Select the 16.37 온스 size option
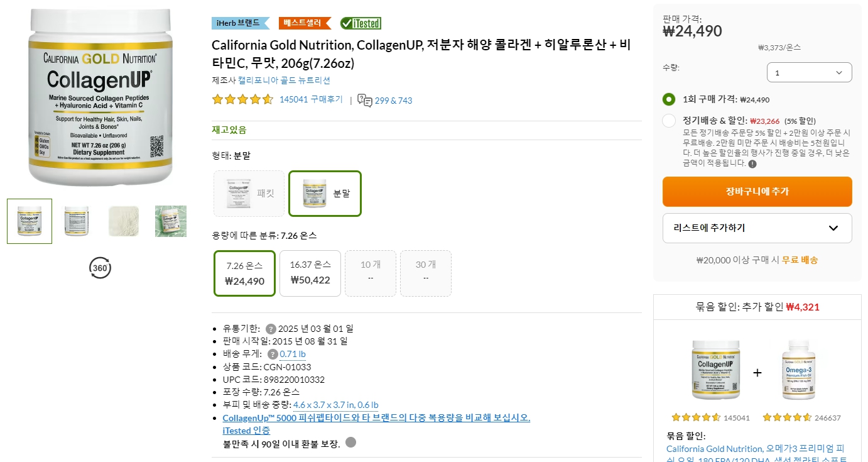Viewport: 868px width, 462px height. (x=310, y=273)
